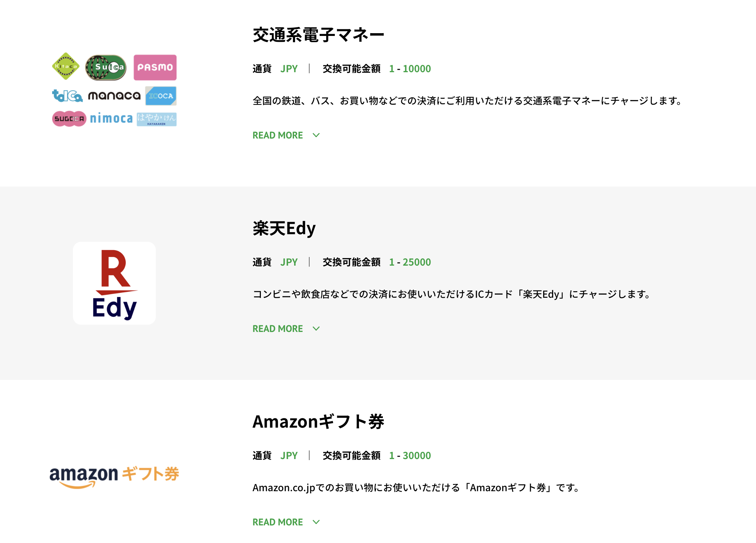
Task: Click the pink PASMO logo
Action: 155,67
